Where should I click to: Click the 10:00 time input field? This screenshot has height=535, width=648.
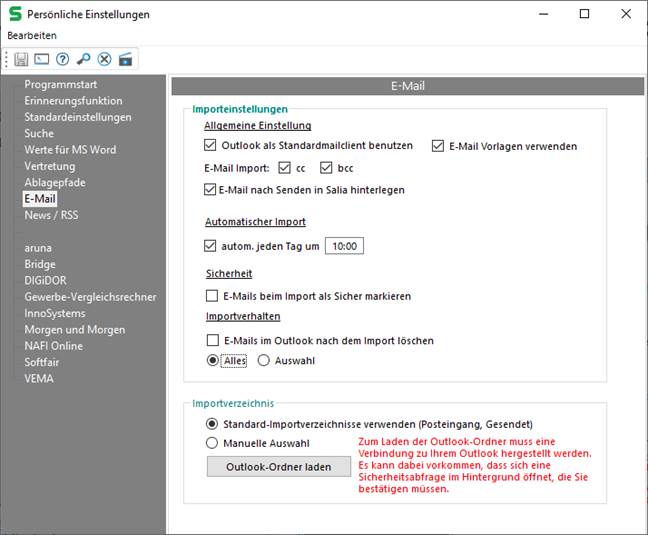click(x=345, y=246)
